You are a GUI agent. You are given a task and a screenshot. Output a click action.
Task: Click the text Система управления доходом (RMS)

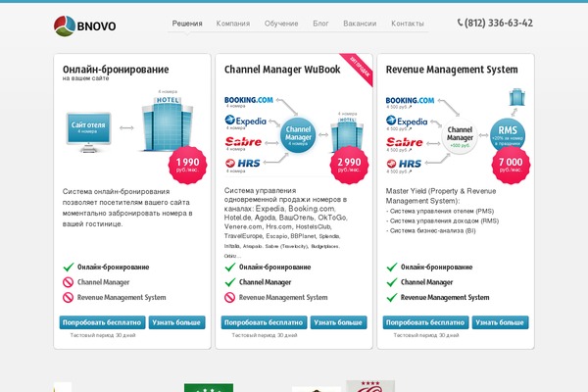[444, 220]
